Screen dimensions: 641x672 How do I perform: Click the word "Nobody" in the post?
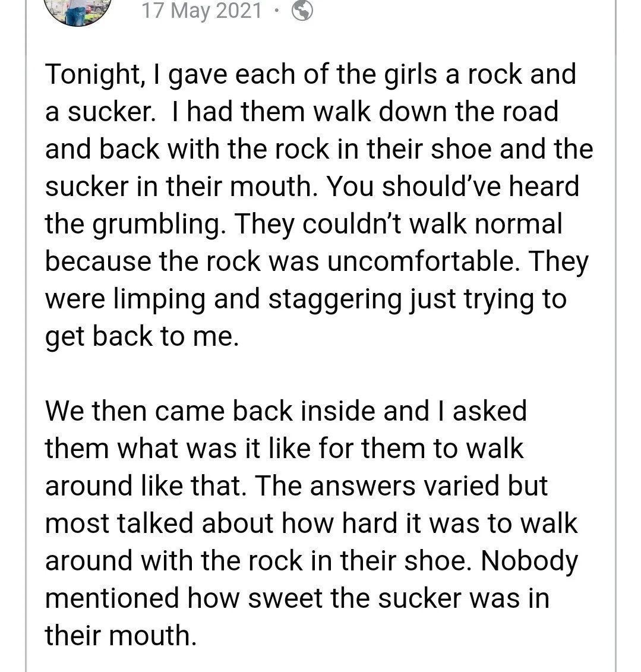pos(529,561)
